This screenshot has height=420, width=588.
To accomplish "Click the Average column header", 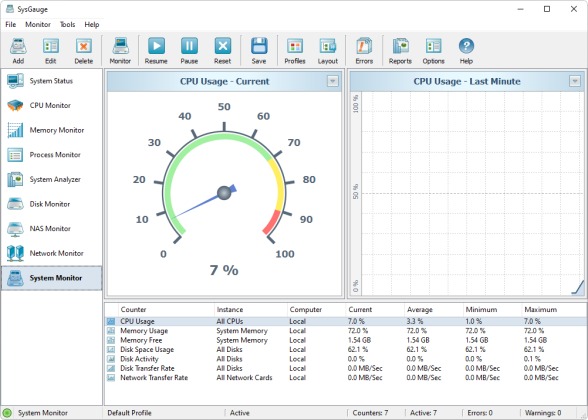I will tap(434, 310).
